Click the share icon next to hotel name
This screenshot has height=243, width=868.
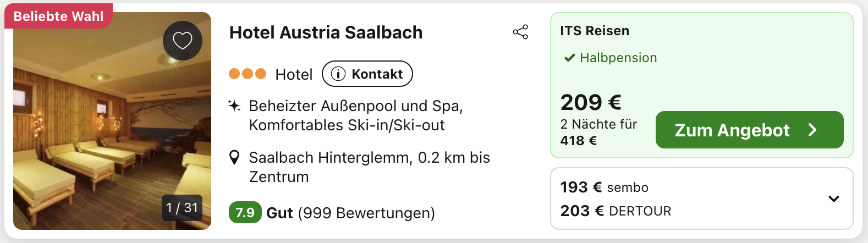click(x=520, y=32)
